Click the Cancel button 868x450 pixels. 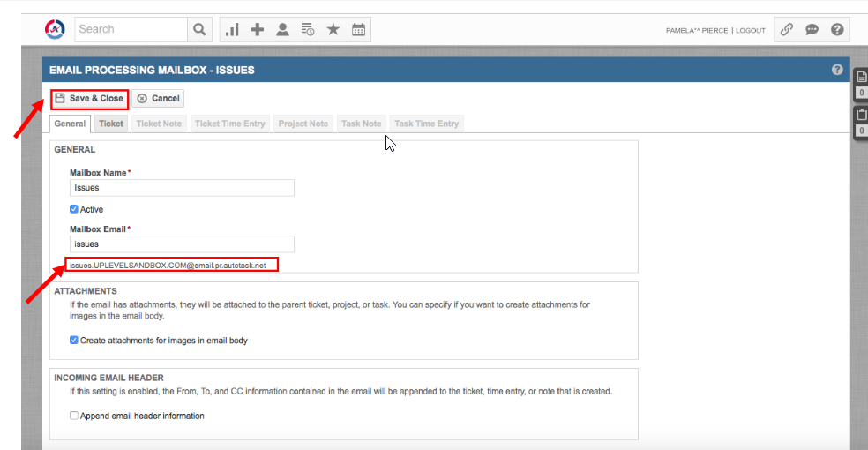click(158, 99)
